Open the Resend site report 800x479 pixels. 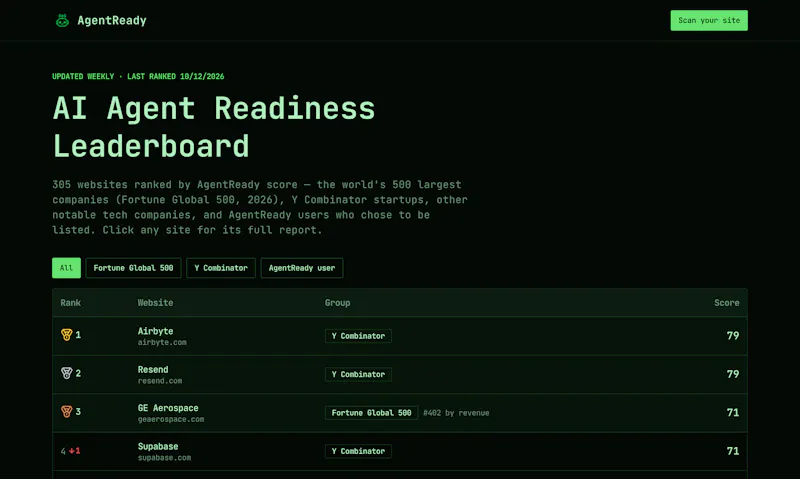(153, 369)
